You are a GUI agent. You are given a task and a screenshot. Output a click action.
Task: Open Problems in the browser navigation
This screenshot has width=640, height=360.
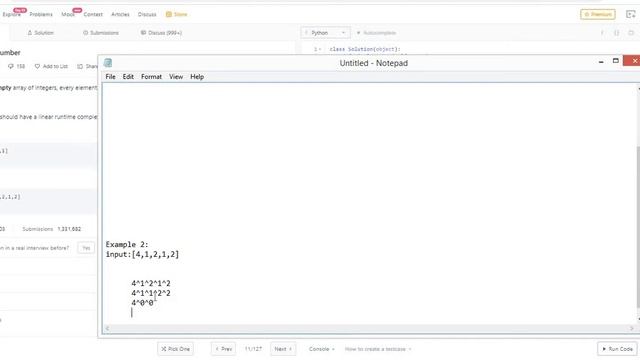pyautogui.click(x=41, y=14)
